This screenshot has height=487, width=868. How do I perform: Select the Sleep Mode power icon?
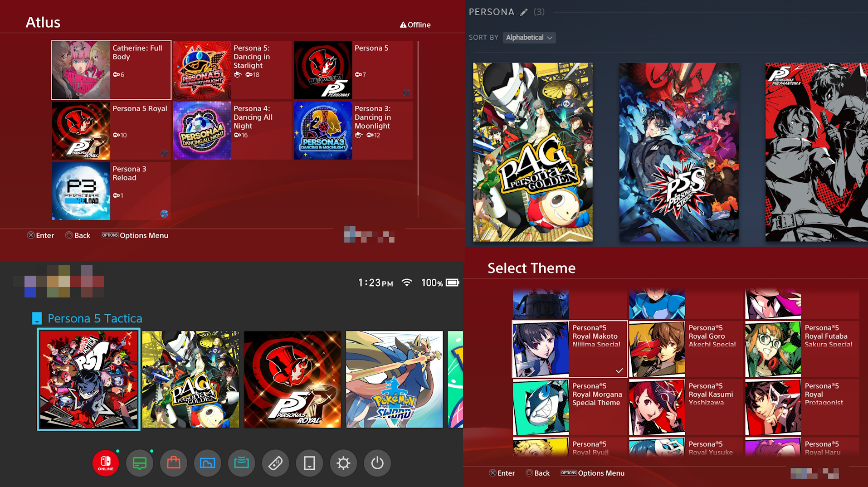[x=377, y=463]
